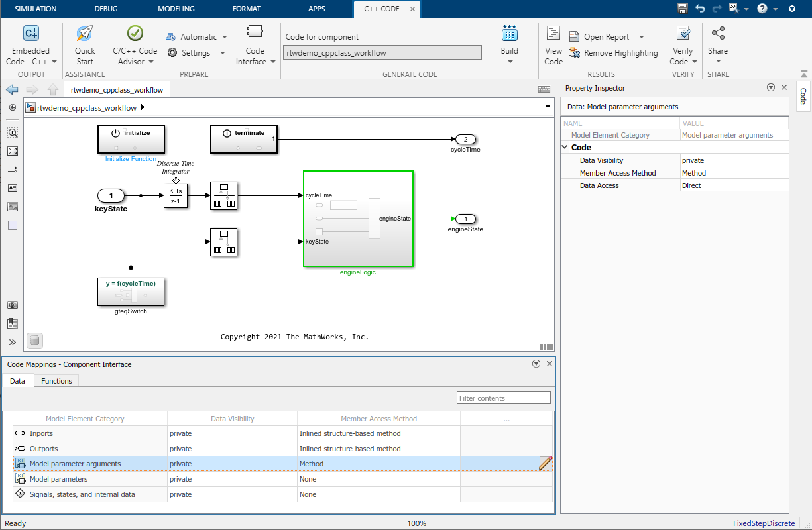Click the Code Interface icon in the ribbon
812x530 pixels.
coord(255,40)
